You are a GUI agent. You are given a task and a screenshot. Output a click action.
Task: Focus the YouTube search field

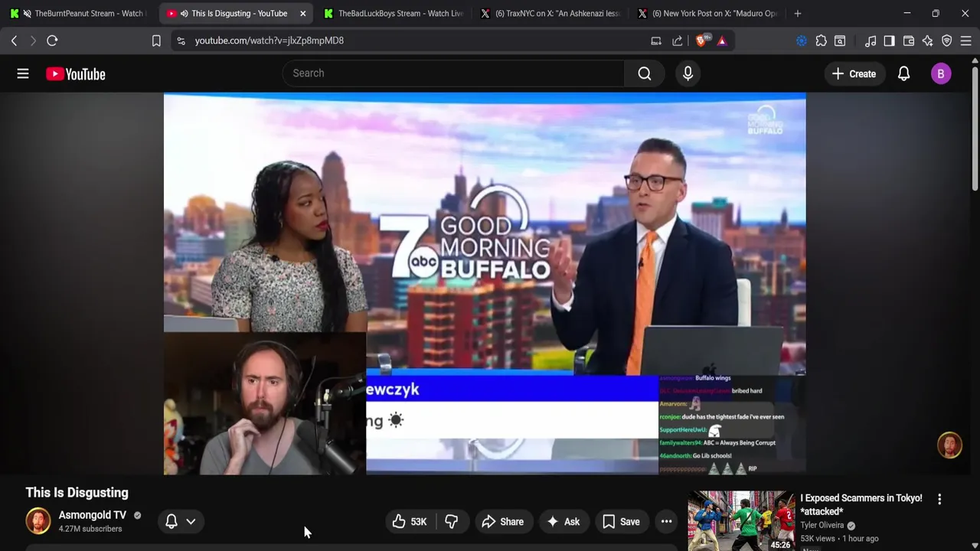click(x=453, y=73)
